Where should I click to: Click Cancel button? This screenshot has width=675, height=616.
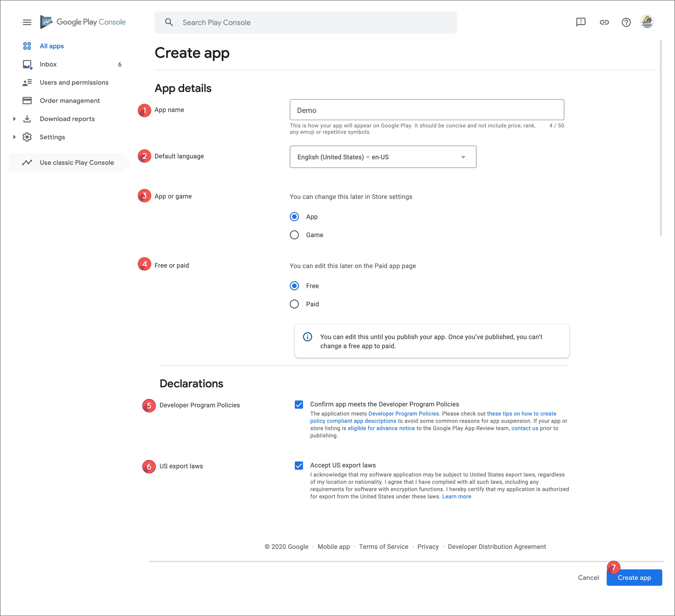point(588,578)
